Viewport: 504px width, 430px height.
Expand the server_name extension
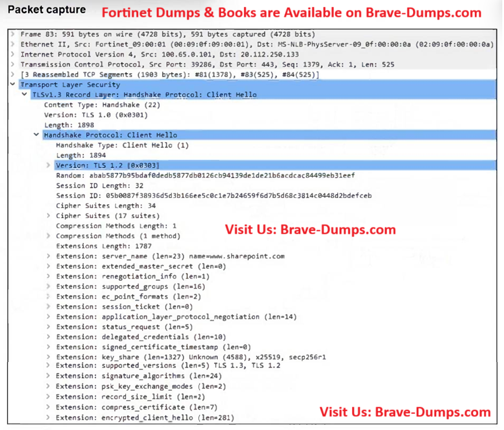(x=49, y=256)
